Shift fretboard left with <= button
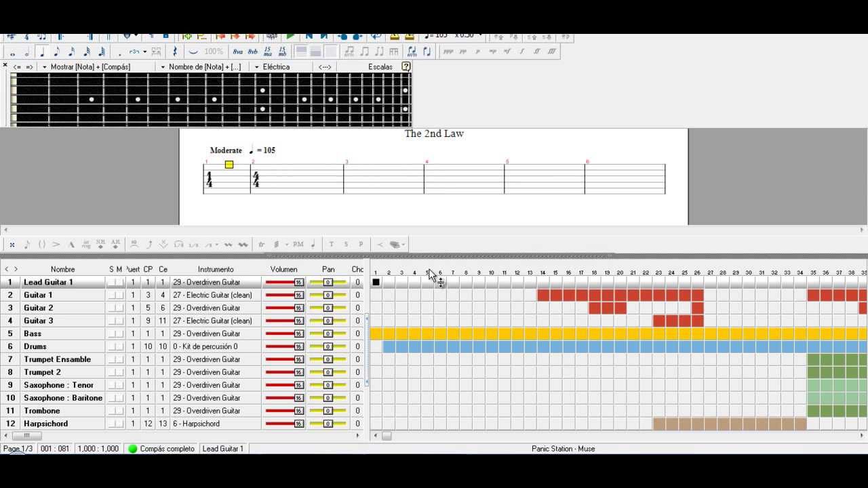 coord(17,66)
